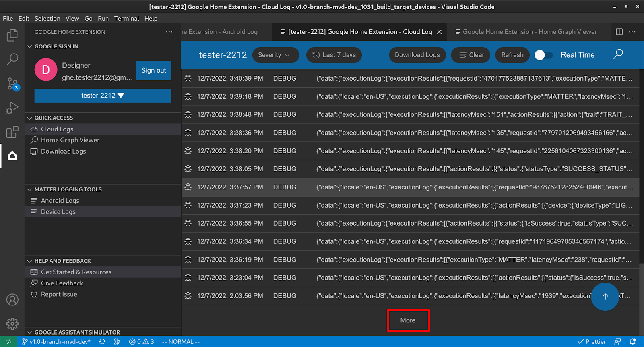Open Source Control view with badge
644x347 pixels.
click(12, 84)
